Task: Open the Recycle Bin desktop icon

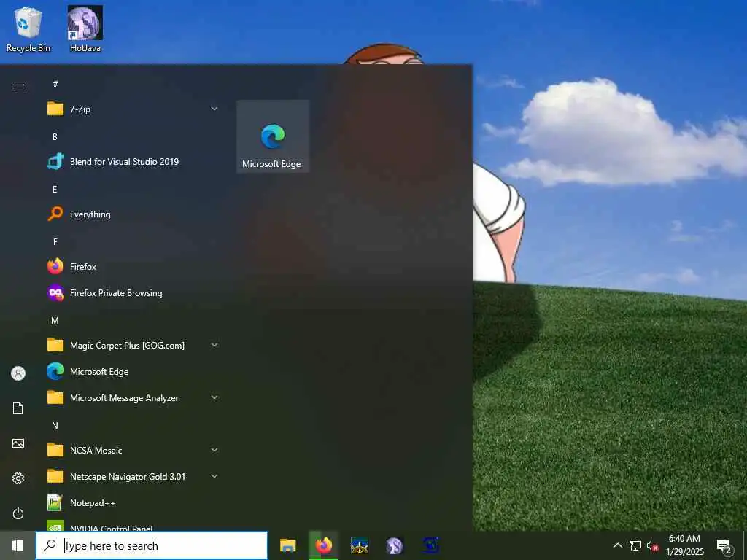Action: [x=28, y=29]
